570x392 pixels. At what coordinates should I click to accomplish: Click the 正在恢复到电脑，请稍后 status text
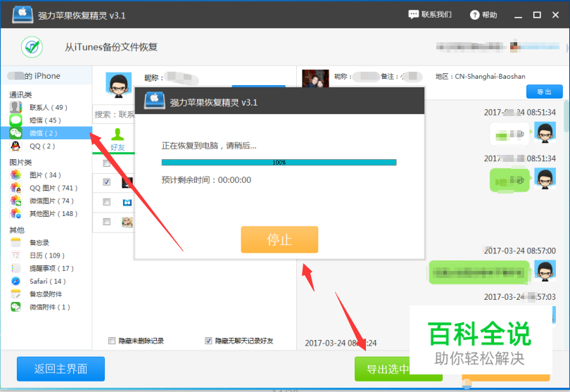(209, 146)
